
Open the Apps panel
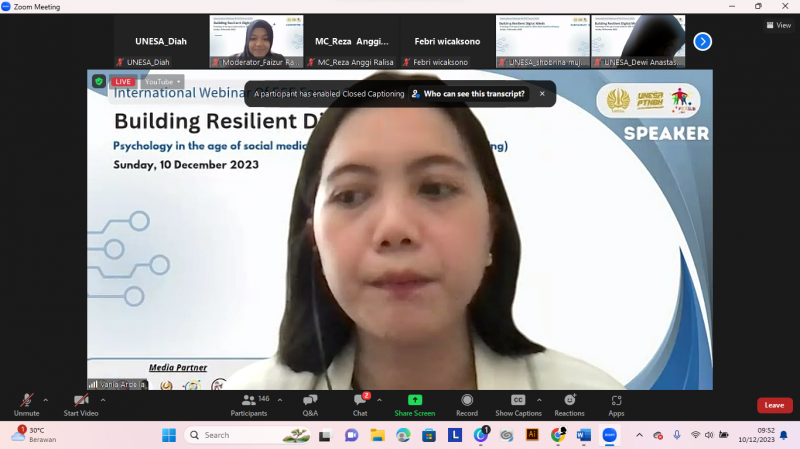616,406
